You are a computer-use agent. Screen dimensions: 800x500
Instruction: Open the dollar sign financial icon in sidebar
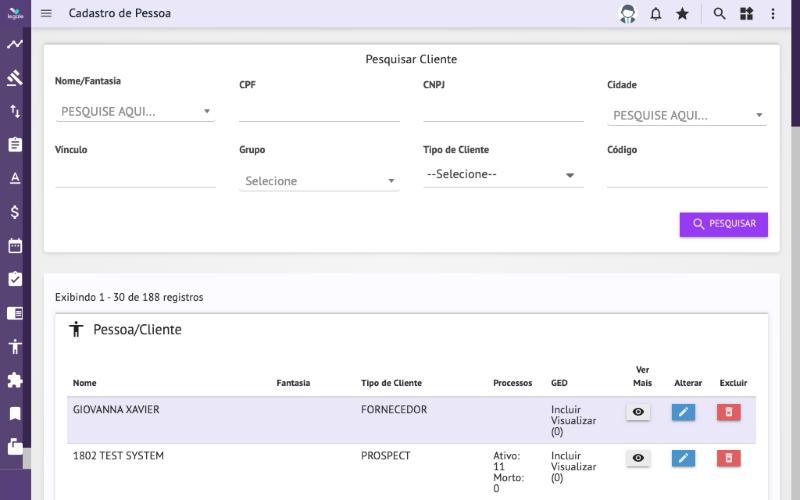pyautogui.click(x=15, y=212)
